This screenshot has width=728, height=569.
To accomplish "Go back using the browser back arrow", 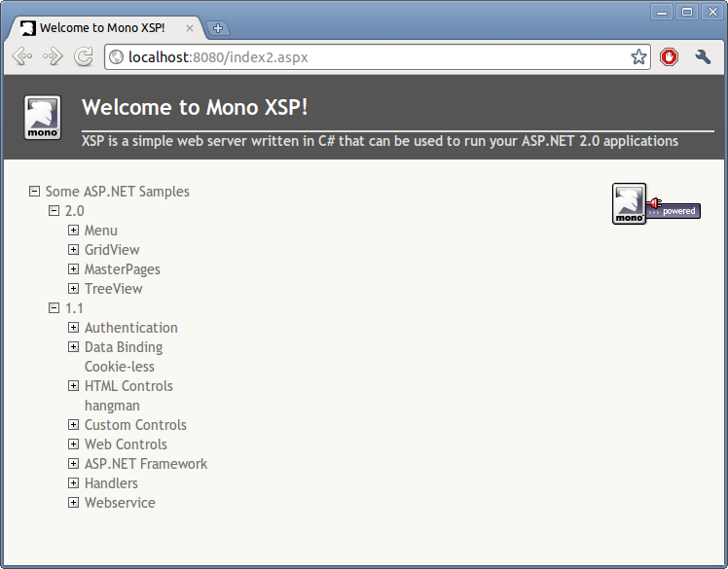I will point(21,56).
